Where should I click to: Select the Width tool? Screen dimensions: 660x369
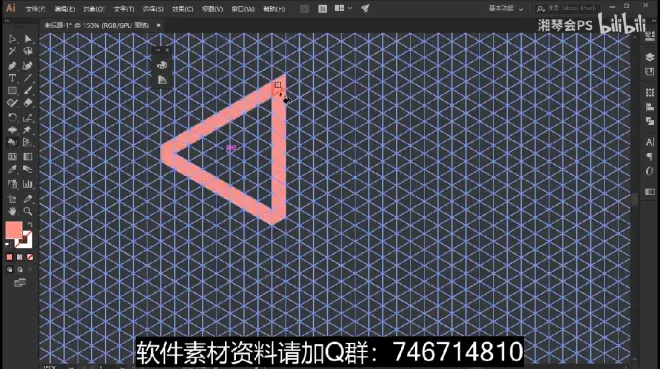[x=12, y=130]
